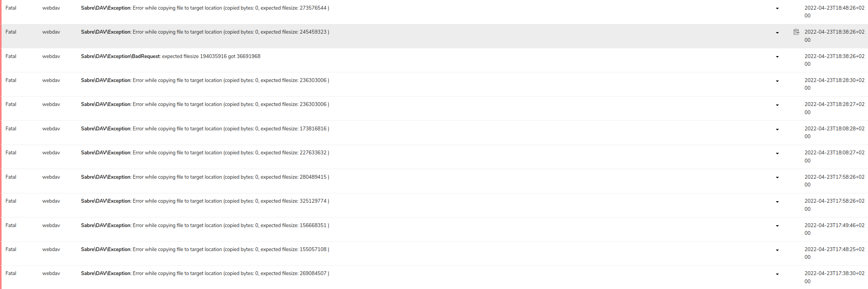Select the error message with filesize 325129774
This screenshot has height=289, width=868.
(205, 201)
